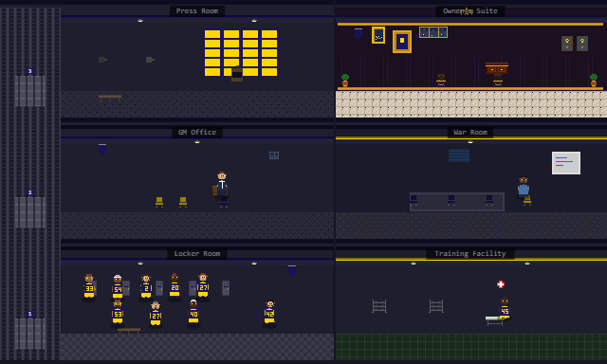The height and width of the screenshot is (364, 607).
Task: Select the Owner's Suite label
Action: [470, 10]
